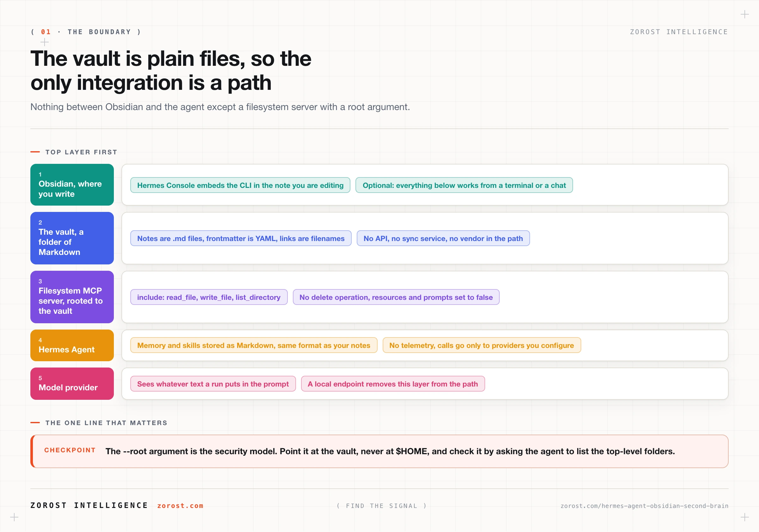Click the pink 'Model provider' block
Screen dimensions: 759x532
(x=72, y=384)
